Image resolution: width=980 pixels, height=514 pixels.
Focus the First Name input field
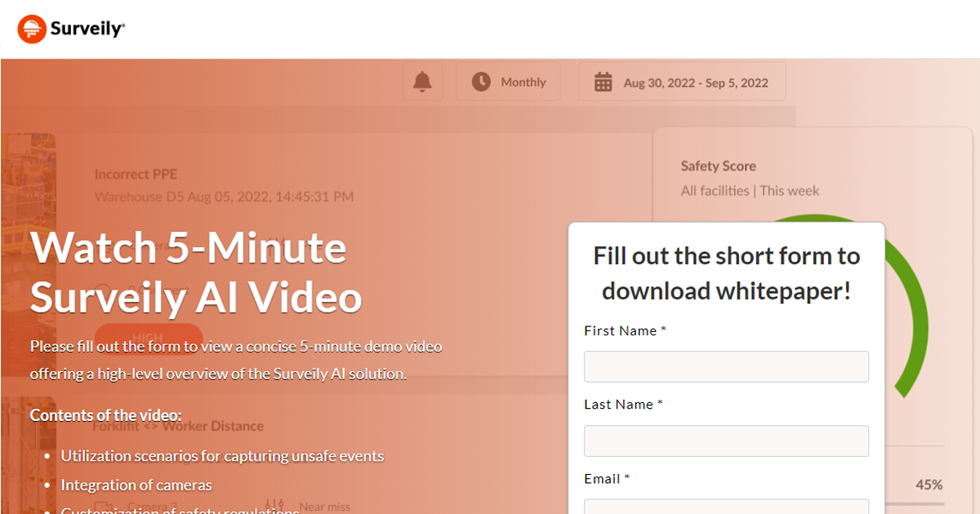point(726,366)
